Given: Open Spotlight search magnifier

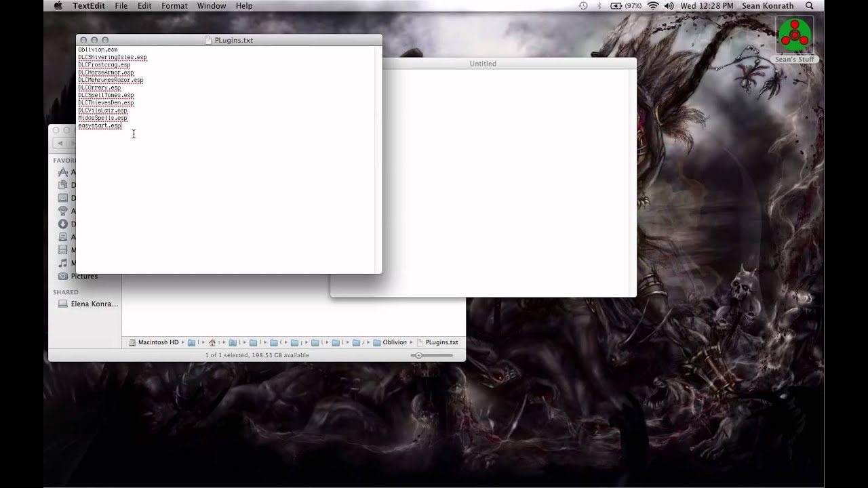Looking at the screenshot, I should tap(809, 5).
